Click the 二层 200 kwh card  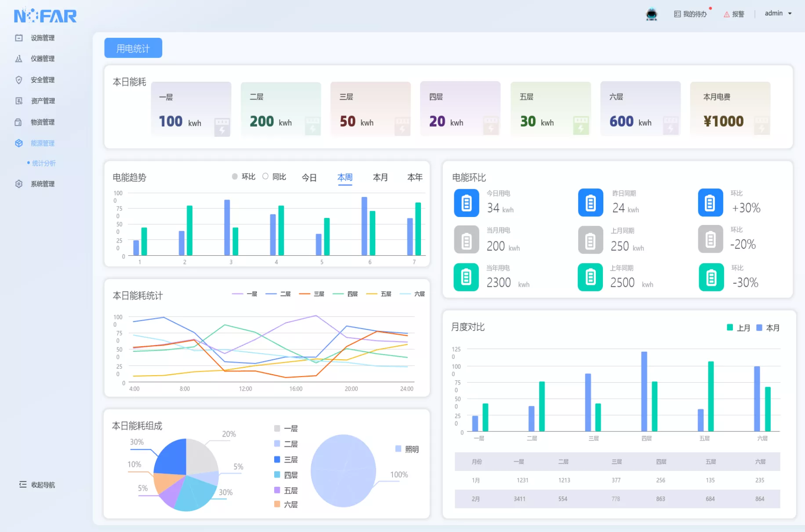pyautogui.click(x=281, y=109)
